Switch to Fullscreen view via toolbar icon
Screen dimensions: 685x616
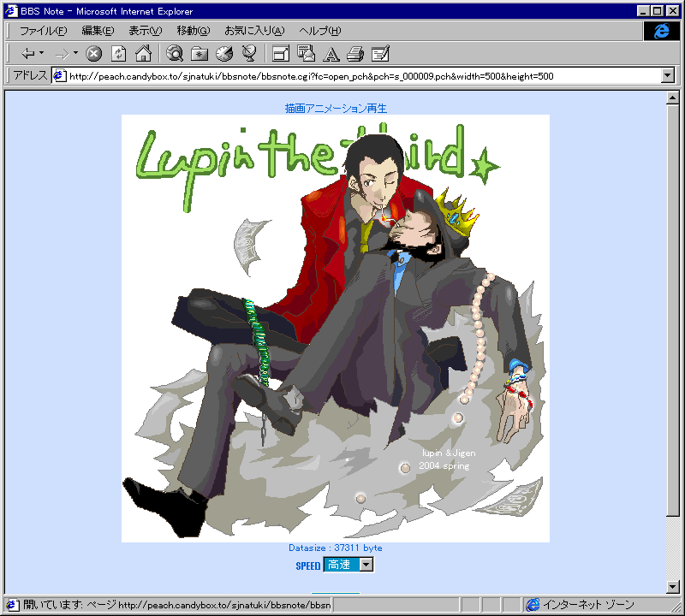point(281,54)
